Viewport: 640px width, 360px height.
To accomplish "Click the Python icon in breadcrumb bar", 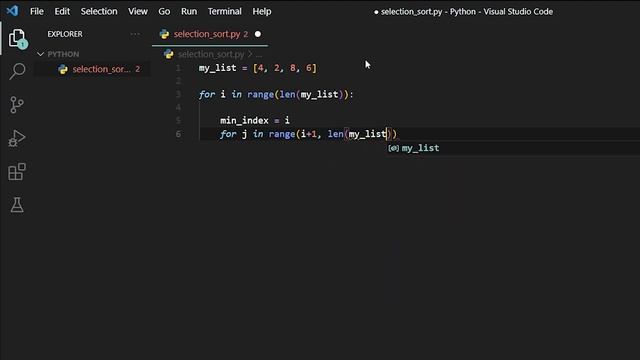I will (x=168, y=54).
